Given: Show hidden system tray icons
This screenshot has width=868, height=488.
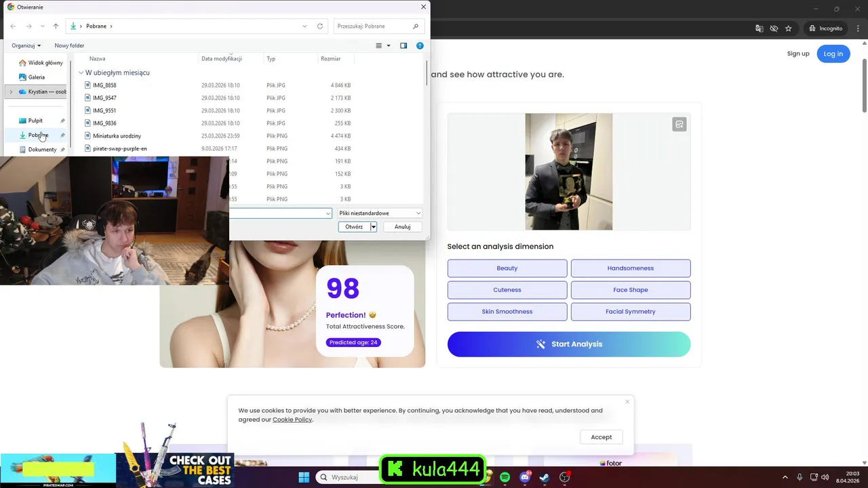Looking at the screenshot, I should pyautogui.click(x=785, y=477).
